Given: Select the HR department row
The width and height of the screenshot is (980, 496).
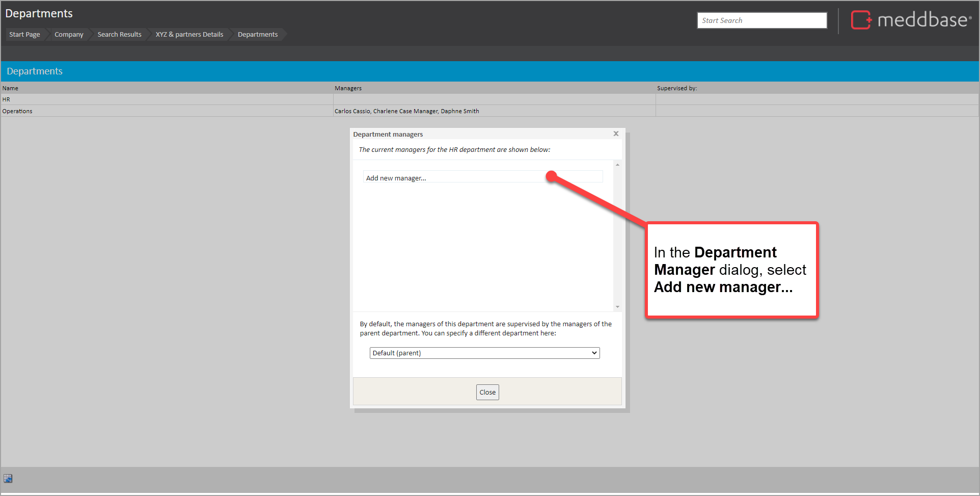Looking at the screenshot, I should [6, 99].
